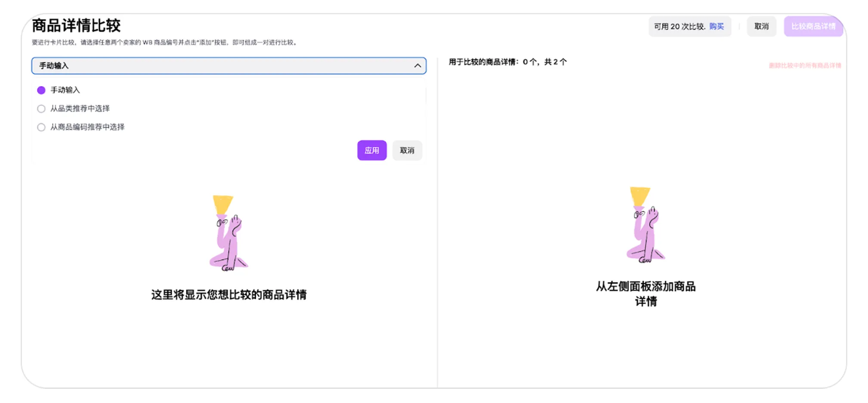This screenshot has height=403, width=868.
Task: Click the 从左侧面板添加商品详情 placeholder text
Action: pyautogui.click(x=645, y=293)
